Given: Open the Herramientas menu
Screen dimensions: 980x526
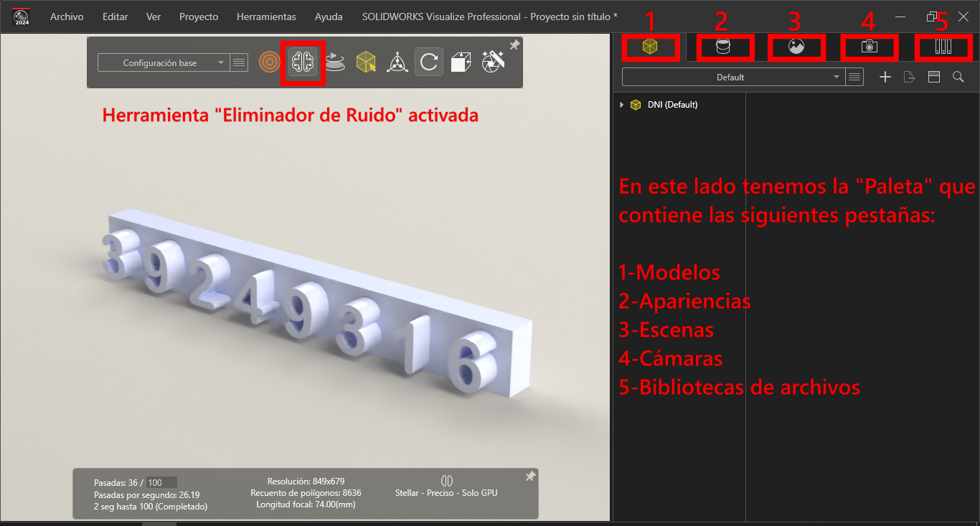Looking at the screenshot, I should coord(268,17).
